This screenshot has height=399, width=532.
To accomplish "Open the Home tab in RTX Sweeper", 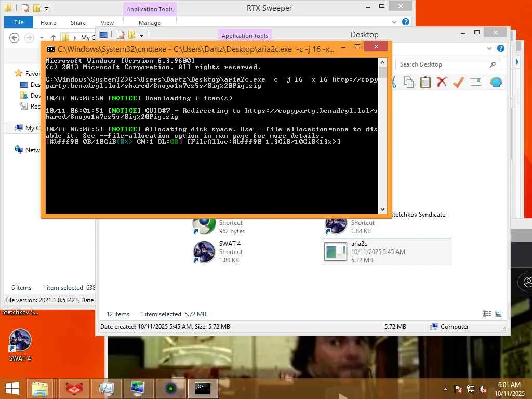I will [x=48, y=23].
